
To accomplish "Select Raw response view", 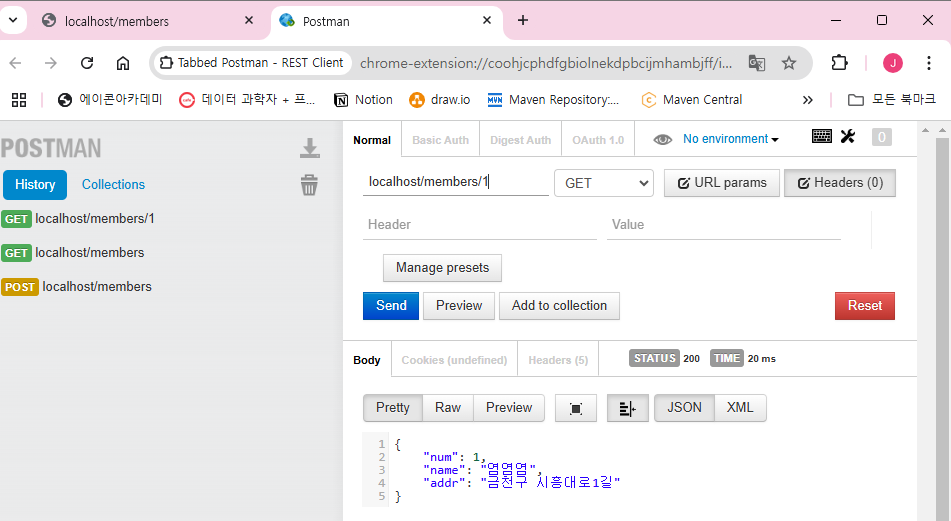I will [x=448, y=408].
